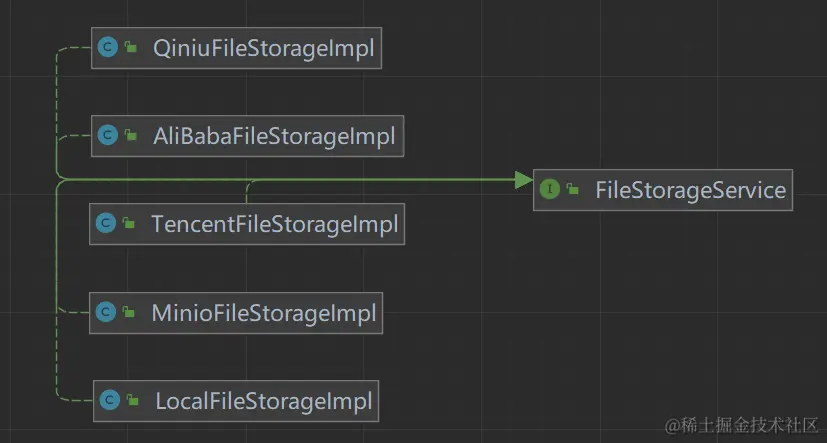The image size is (827, 443).
Task: Click the green lock icon on MinioFileStorageImpl
Action: [128, 312]
